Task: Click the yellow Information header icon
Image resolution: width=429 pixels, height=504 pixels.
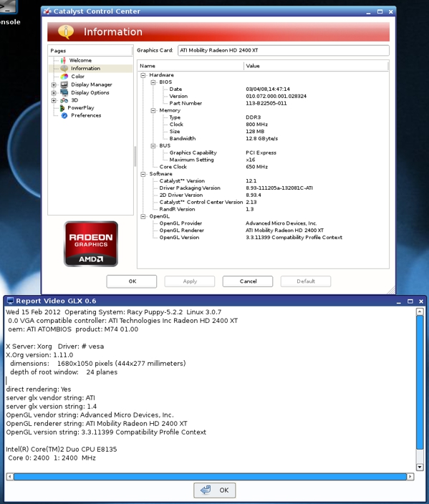Action: click(66, 31)
